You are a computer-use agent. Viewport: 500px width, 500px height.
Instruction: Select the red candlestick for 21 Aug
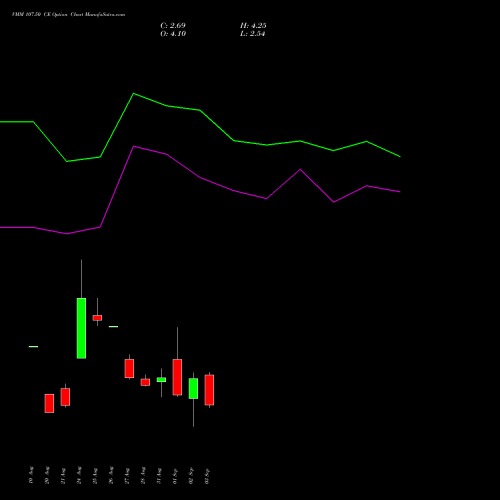tap(65, 397)
